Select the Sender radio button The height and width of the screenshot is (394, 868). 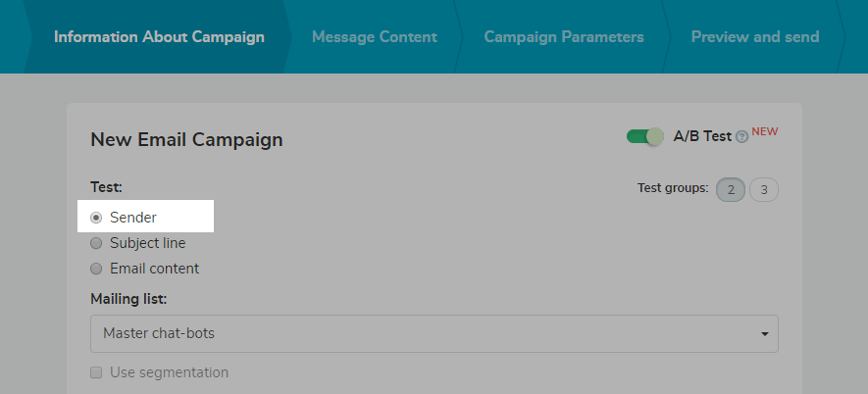(96, 218)
